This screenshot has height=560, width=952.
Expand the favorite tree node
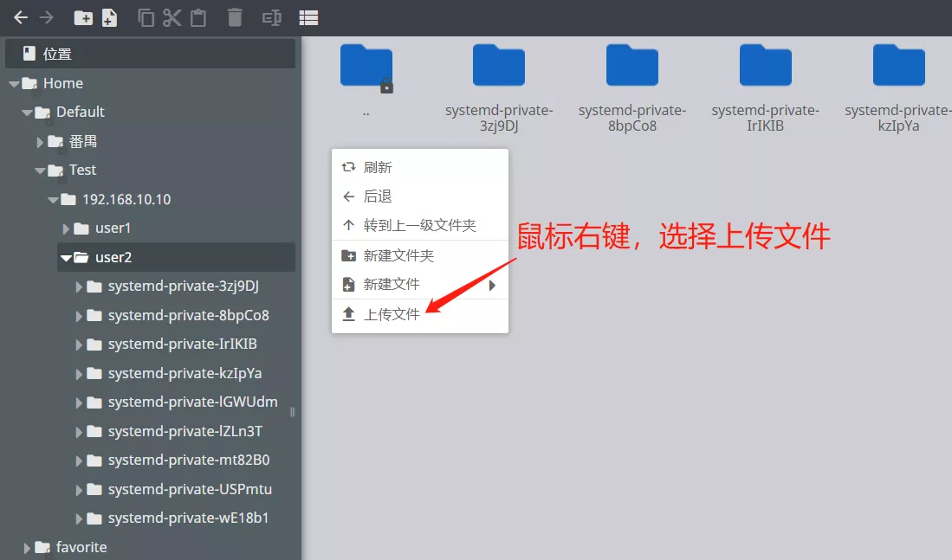click(27, 548)
